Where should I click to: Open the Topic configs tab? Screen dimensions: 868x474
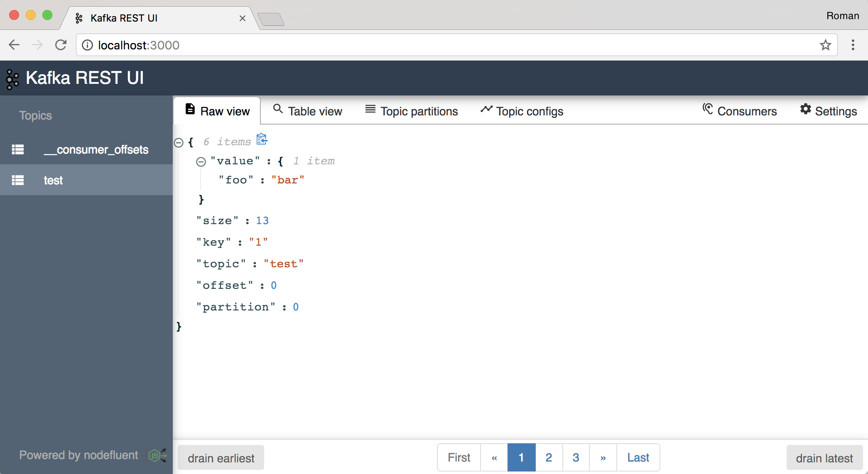pyautogui.click(x=522, y=111)
